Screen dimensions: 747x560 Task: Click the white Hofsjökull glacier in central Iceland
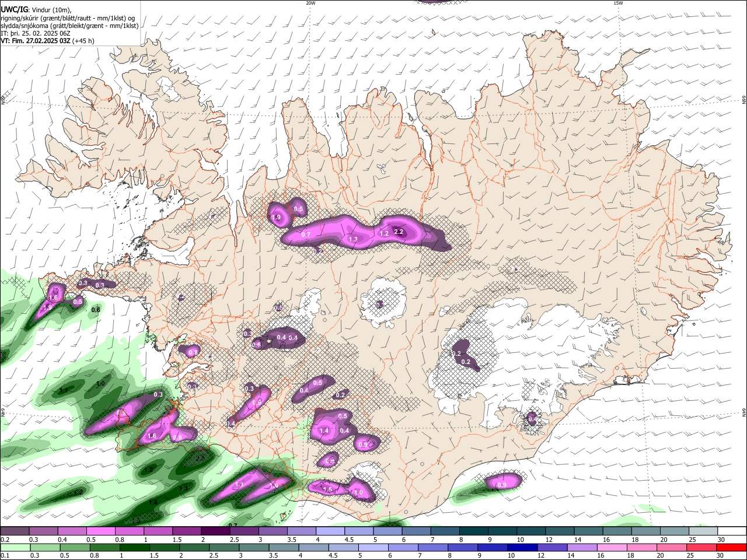383,302
